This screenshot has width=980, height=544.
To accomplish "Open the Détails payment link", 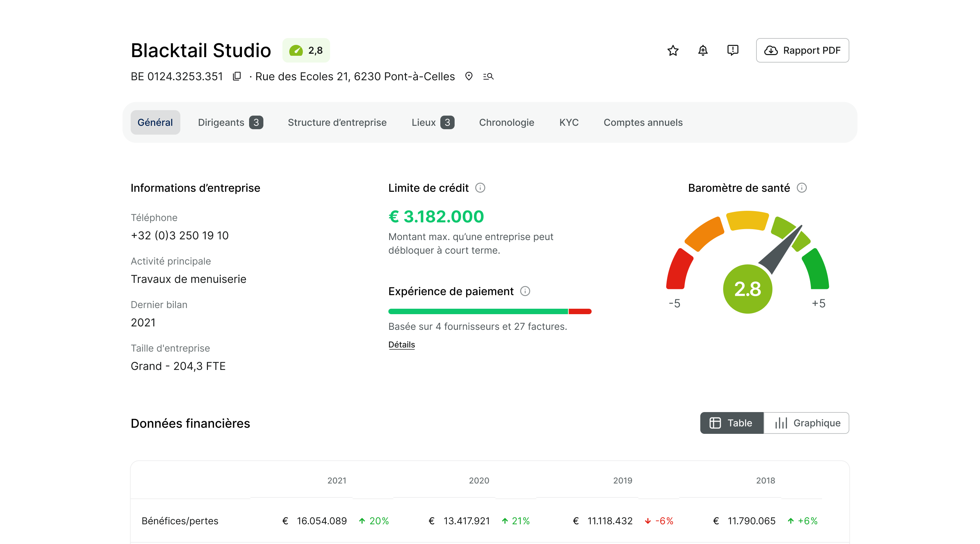I will 402,344.
